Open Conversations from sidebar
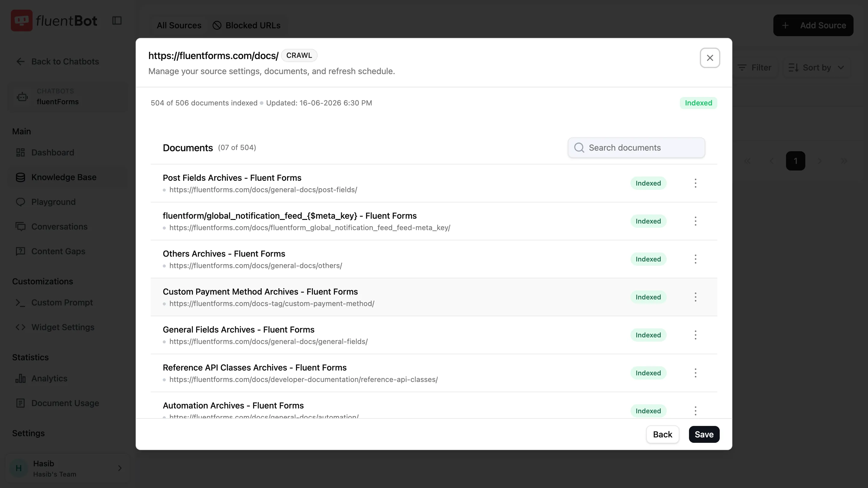 tap(60, 227)
